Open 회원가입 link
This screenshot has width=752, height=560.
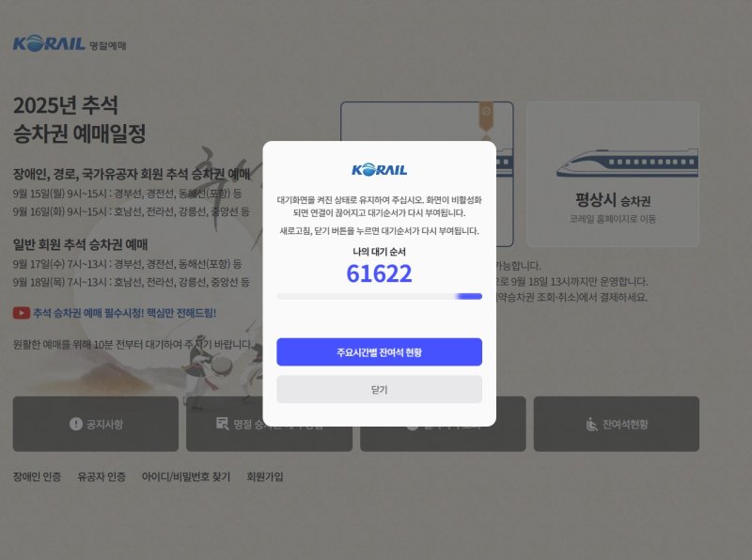tap(265, 476)
